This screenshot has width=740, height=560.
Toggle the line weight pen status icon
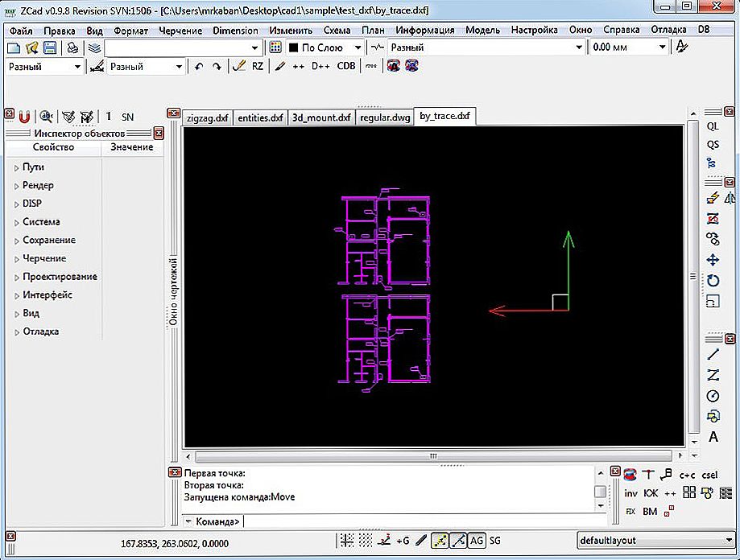pyautogui.click(x=421, y=541)
